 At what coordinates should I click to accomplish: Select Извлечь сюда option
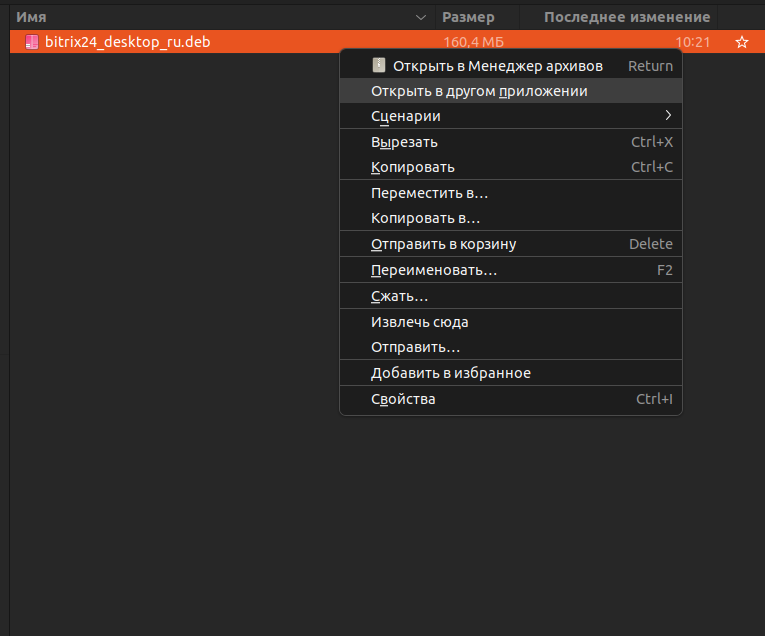(511, 322)
